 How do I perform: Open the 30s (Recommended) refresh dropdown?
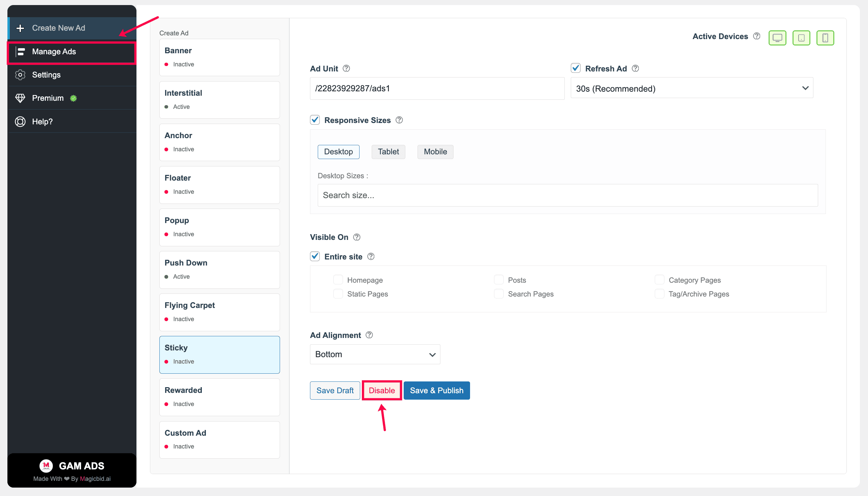(692, 88)
